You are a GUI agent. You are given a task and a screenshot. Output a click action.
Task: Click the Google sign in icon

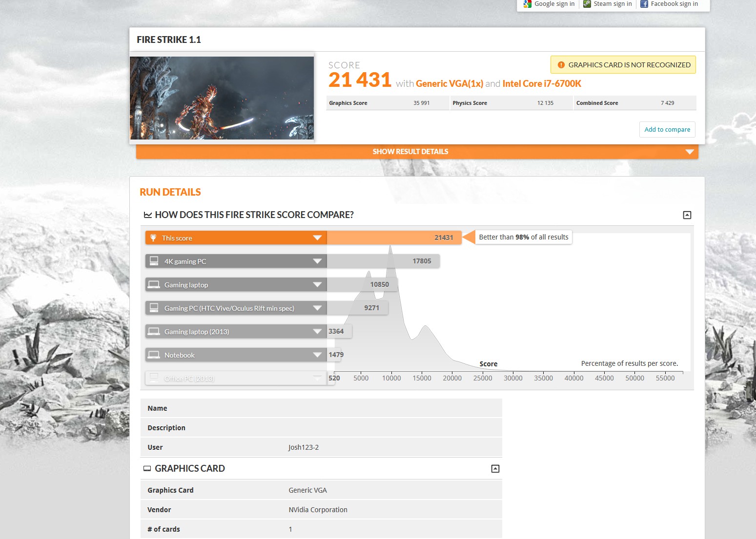527,4
